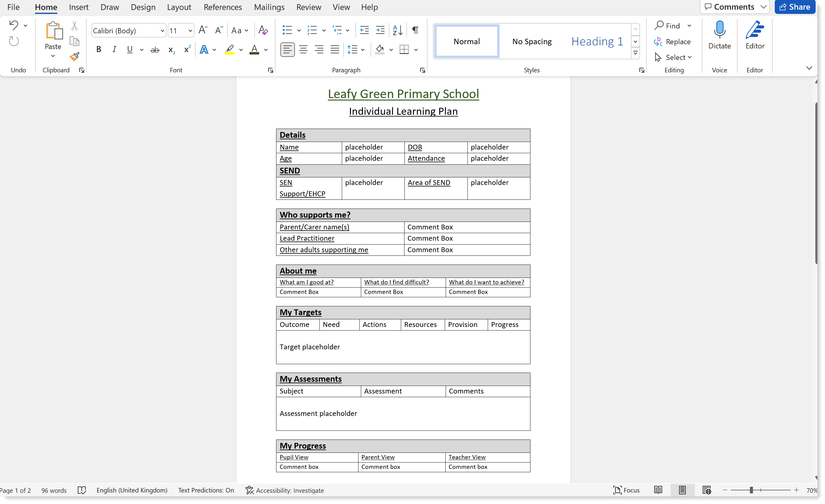Click the Redo icon
The height and width of the screenshot is (504, 825).
coord(14,41)
